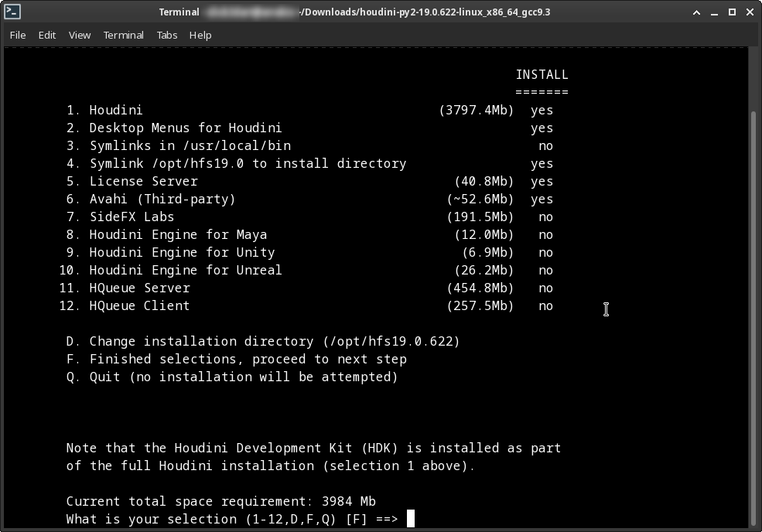Click the 'Note that the Houdini Development Kit' line
The height and width of the screenshot is (532, 762).
click(x=313, y=448)
